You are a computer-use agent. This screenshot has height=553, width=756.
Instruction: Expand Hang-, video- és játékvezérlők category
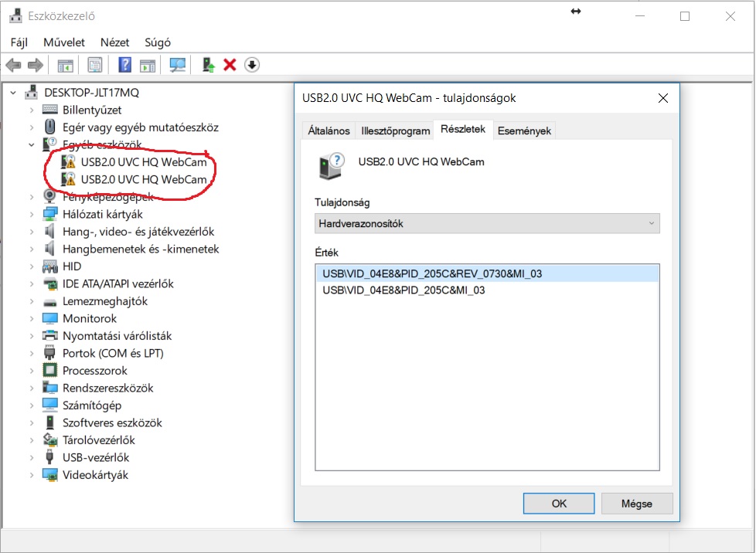tap(32, 231)
